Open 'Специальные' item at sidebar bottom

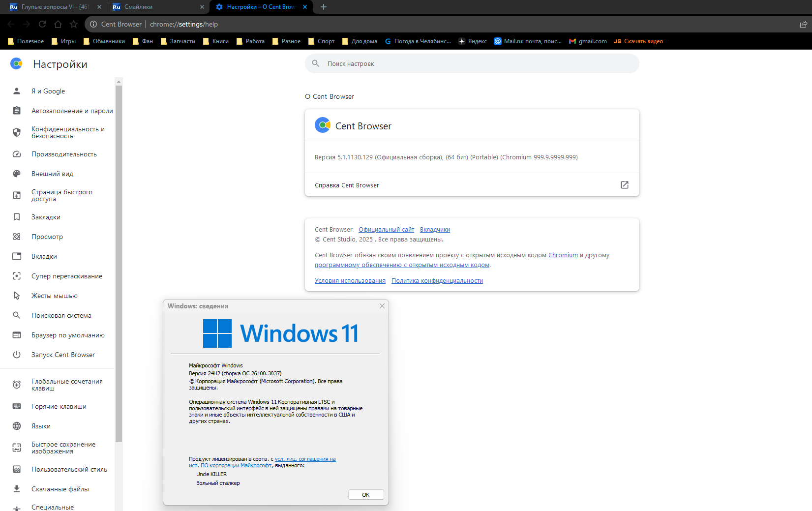coord(53,507)
